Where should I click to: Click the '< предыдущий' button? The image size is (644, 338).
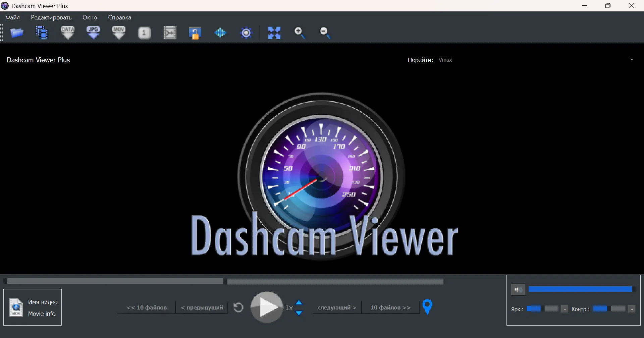coord(201,307)
